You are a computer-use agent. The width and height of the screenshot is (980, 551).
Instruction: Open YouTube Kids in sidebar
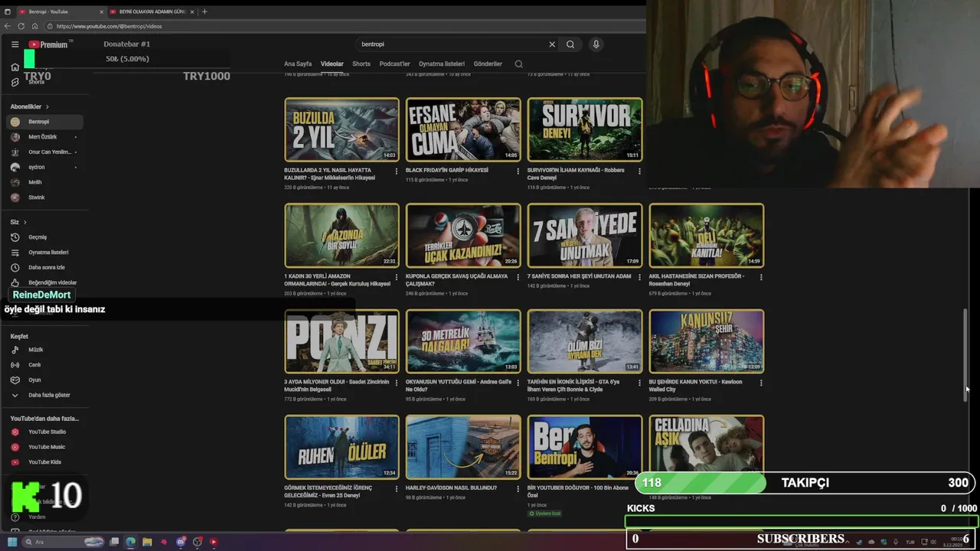(45, 462)
